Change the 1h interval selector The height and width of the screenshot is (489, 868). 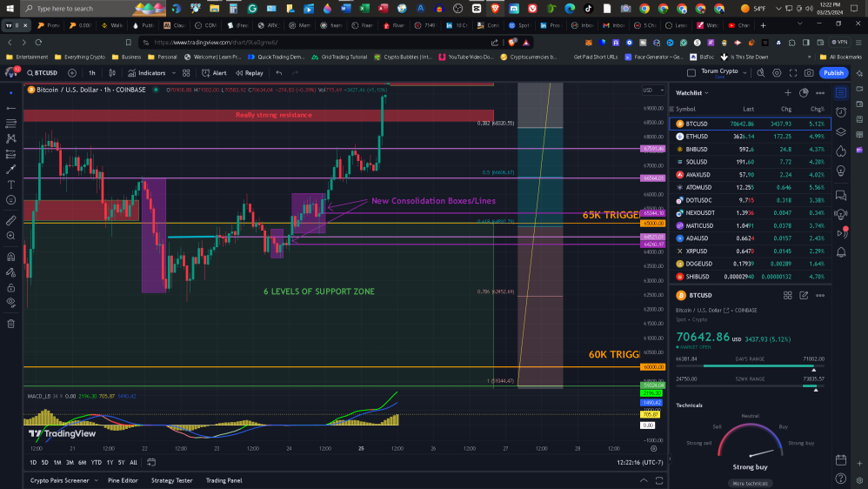point(92,73)
